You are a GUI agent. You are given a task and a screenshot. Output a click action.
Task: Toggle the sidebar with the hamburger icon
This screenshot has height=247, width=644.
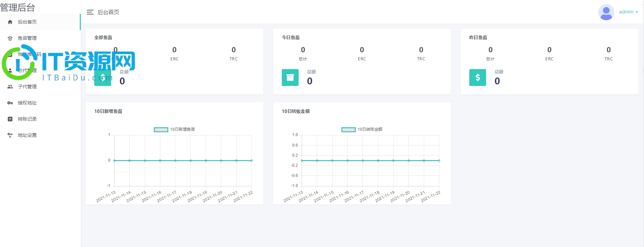[x=90, y=12]
